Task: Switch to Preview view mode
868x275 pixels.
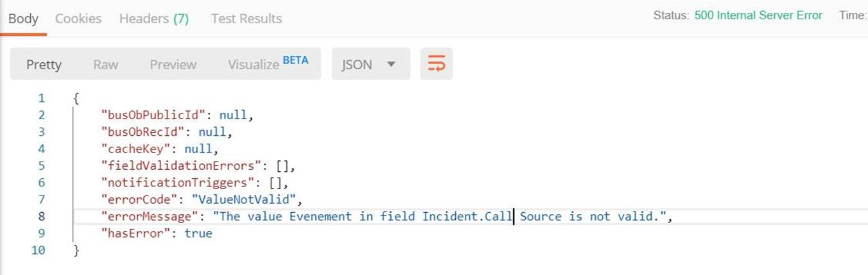Action: coord(173,65)
